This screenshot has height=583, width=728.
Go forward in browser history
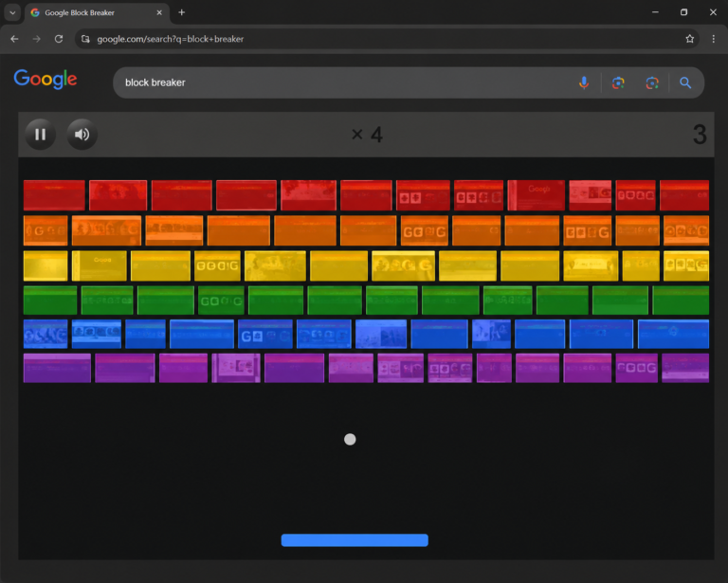[x=37, y=39]
